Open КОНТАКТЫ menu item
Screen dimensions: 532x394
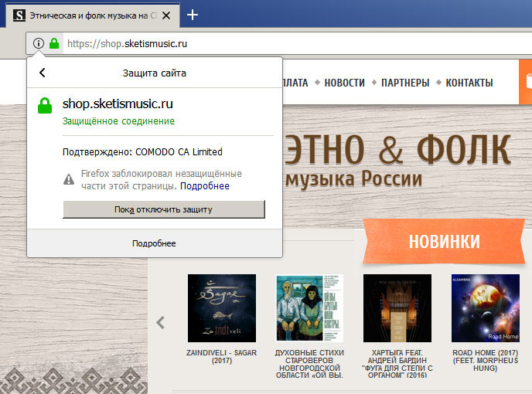(469, 83)
